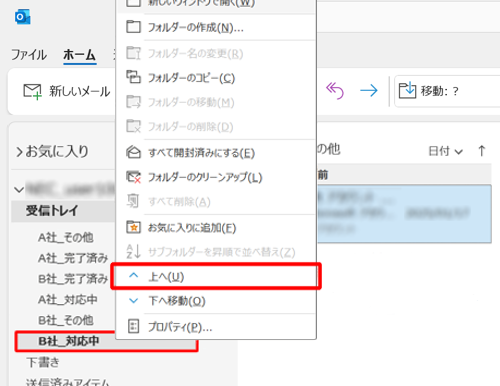Click the folder icon for フォルダーの作成
This screenshot has width=500, height=386.
(x=133, y=27)
